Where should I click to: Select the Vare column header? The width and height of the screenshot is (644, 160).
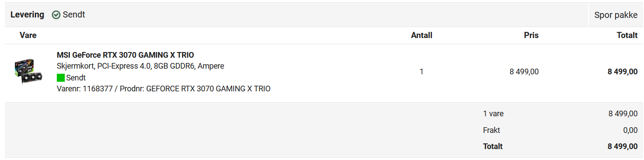tap(28, 35)
